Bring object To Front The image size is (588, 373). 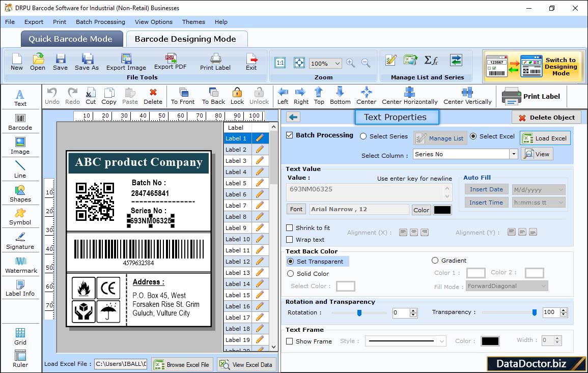[183, 96]
